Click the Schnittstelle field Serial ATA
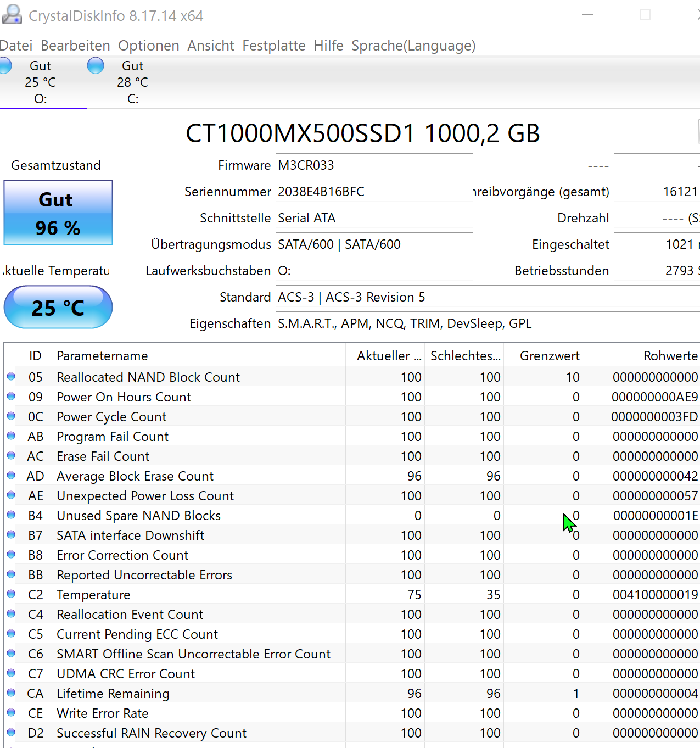The height and width of the screenshot is (748, 700). [x=374, y=217]
